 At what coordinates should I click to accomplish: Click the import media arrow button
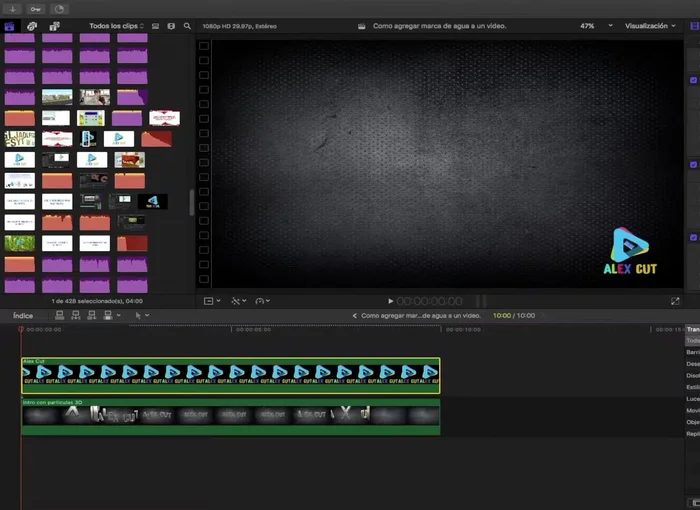coord(13,8)
